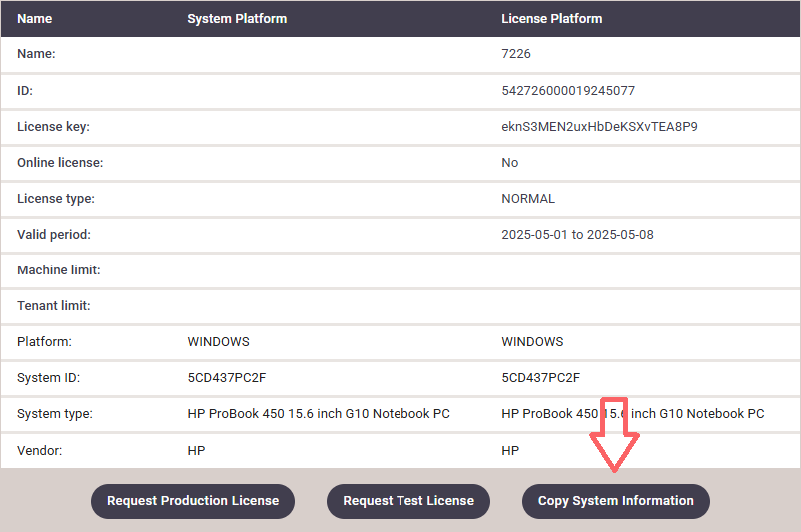The width and height of the screenshot is (801, 532).
Task: Select the License Platform column header
Action: [551, 19]
